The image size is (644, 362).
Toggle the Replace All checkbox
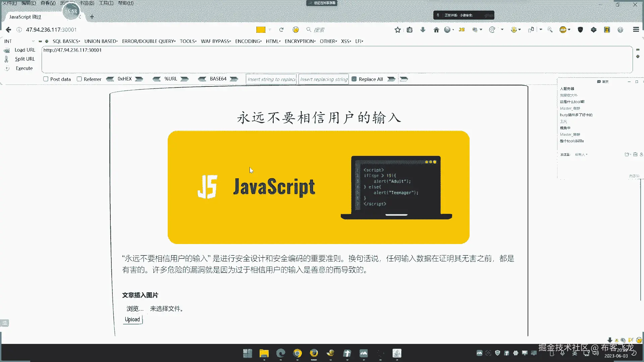click(354, 79)
